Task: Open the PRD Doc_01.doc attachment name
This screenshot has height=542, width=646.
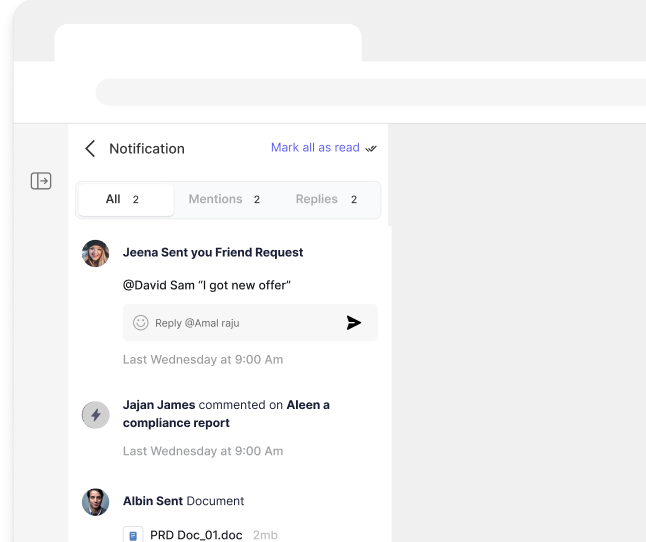Action: [196, 535]
